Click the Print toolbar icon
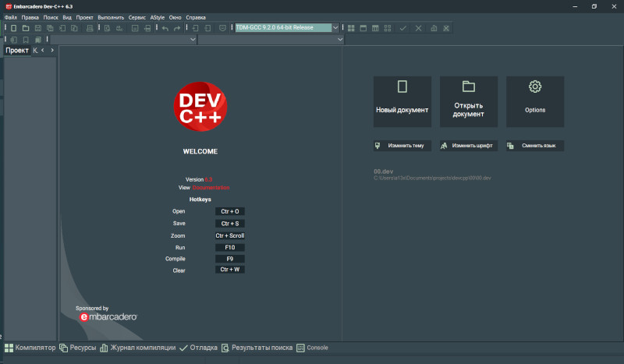The image size is (624, 364). tap(90, 28)
